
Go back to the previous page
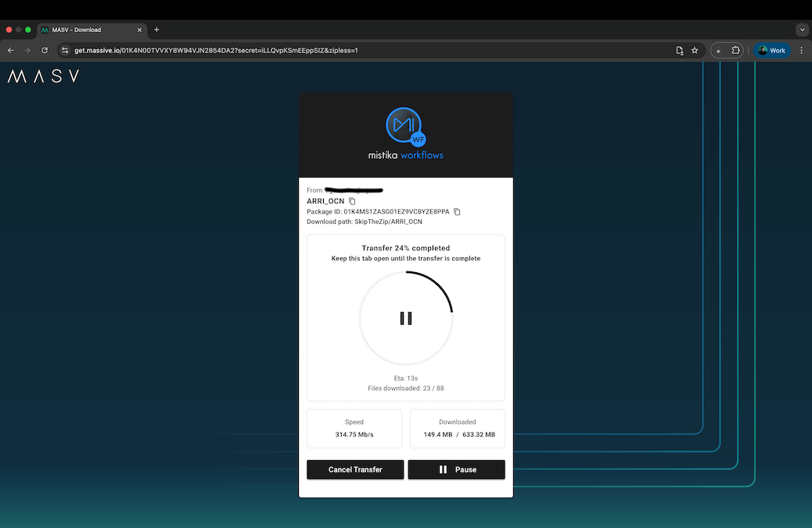11,50
